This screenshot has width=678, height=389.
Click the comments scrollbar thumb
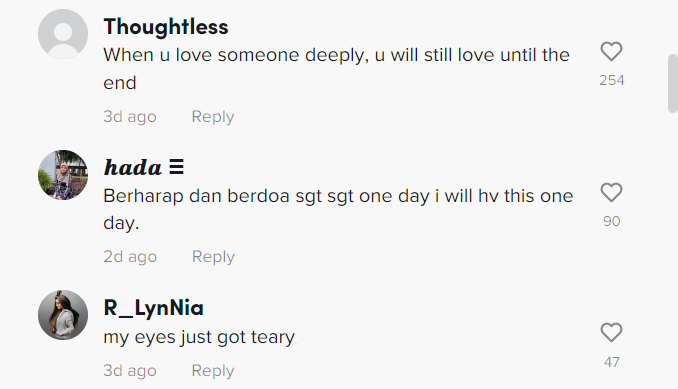point(673,83)
